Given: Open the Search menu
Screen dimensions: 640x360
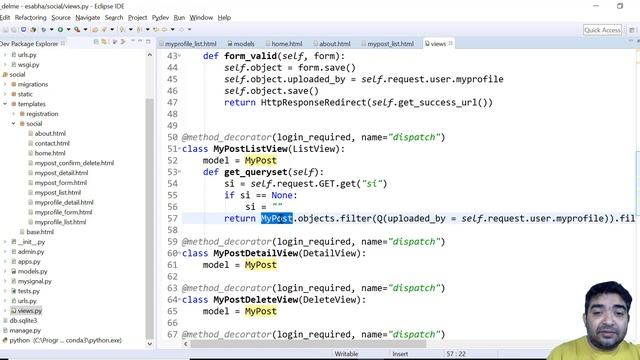Looking at the screenshot, I should 114,18.
